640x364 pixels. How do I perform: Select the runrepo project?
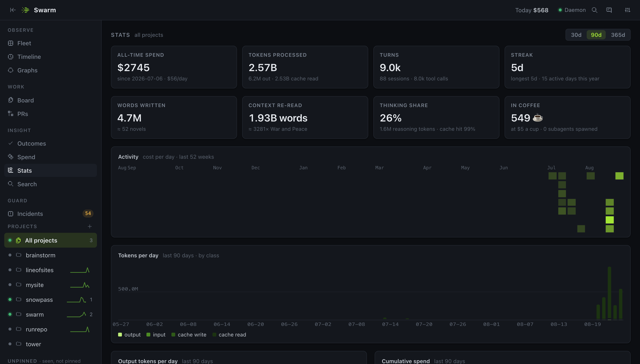[51, 329]
